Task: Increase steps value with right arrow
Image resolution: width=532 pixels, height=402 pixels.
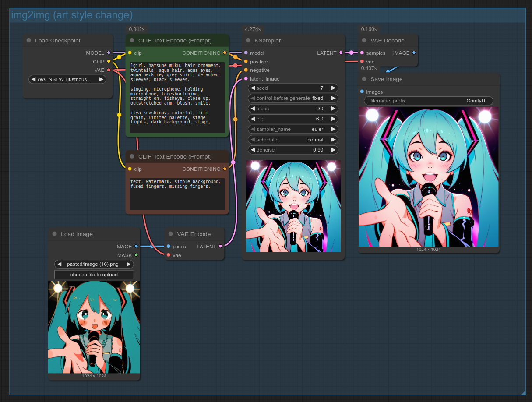Action: click(x=333, y=109)
